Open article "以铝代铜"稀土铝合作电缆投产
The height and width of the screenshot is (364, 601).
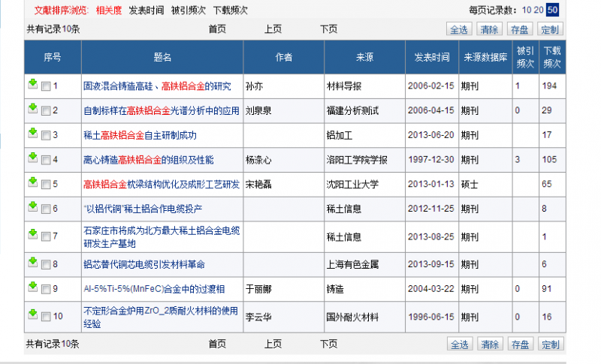pyautogui.click(x=143, y=209)
